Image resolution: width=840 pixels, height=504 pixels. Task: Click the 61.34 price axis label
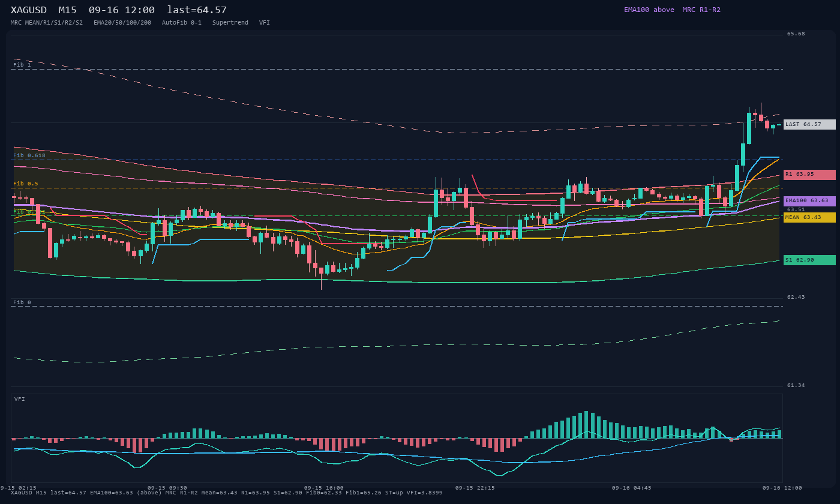[x=796, y=385]
